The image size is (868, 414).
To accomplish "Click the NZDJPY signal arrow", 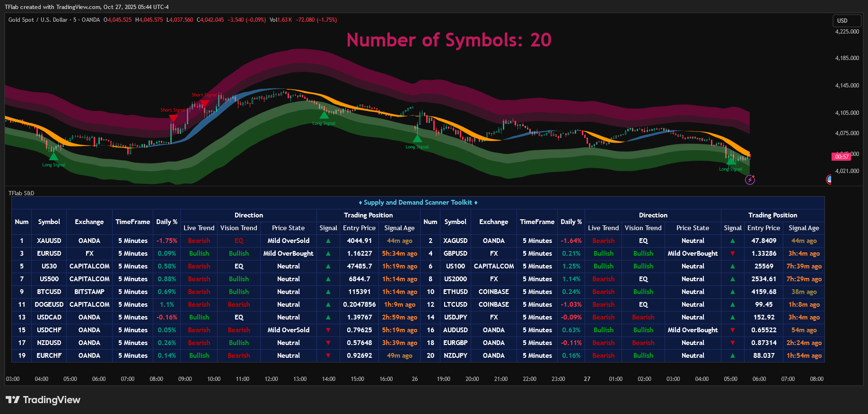I will pyautogui.click(x=733, y=355).
